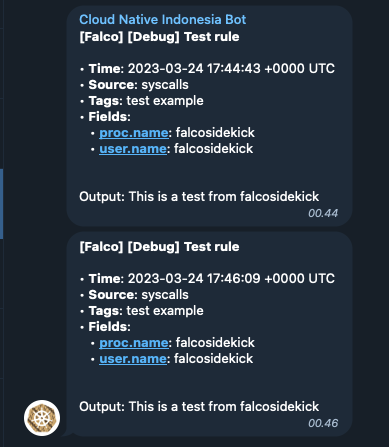Image resolution: width=389 pixels, height=447 pixels.
Task: Click the Time line showing 17:44:43
Action: pyautogui.click(x=207, y=69)
